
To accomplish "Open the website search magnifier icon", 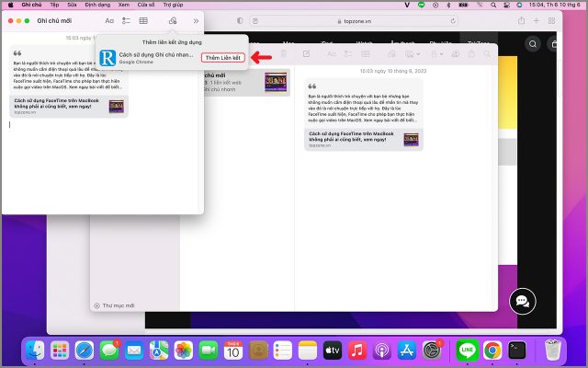I will coord(532,42).
